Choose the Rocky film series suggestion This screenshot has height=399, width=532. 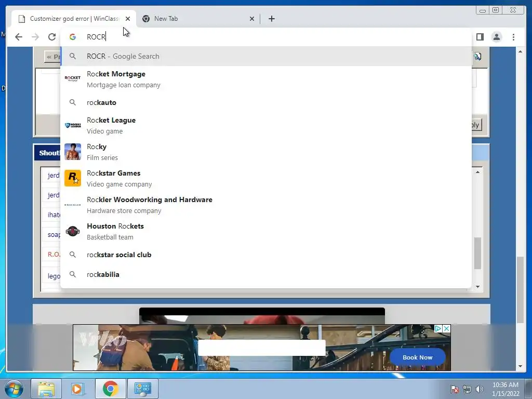pyautogui.click(x=266, y=152)
